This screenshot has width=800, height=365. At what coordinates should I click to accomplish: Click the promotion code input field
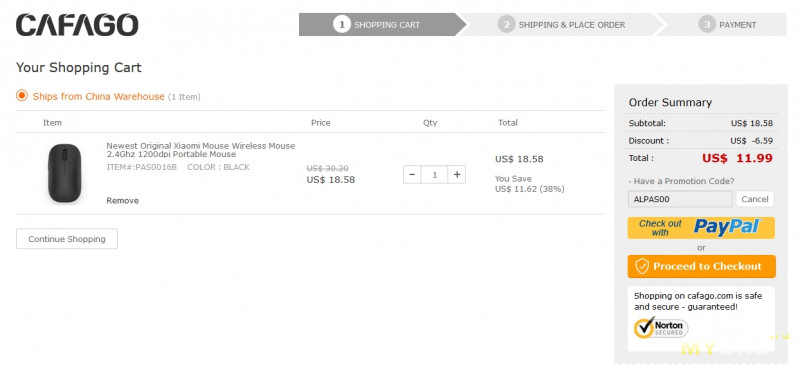point(680,199)
